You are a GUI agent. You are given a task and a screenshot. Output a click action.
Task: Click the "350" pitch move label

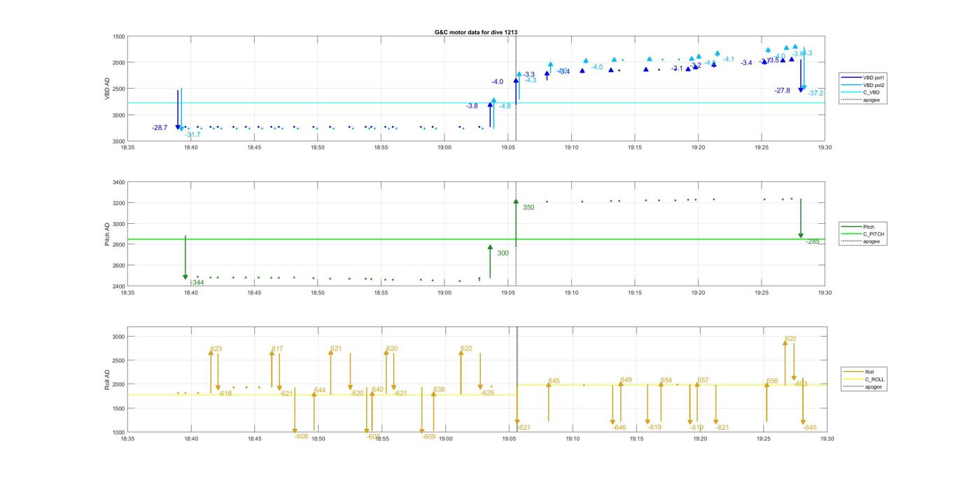[528, 208]
